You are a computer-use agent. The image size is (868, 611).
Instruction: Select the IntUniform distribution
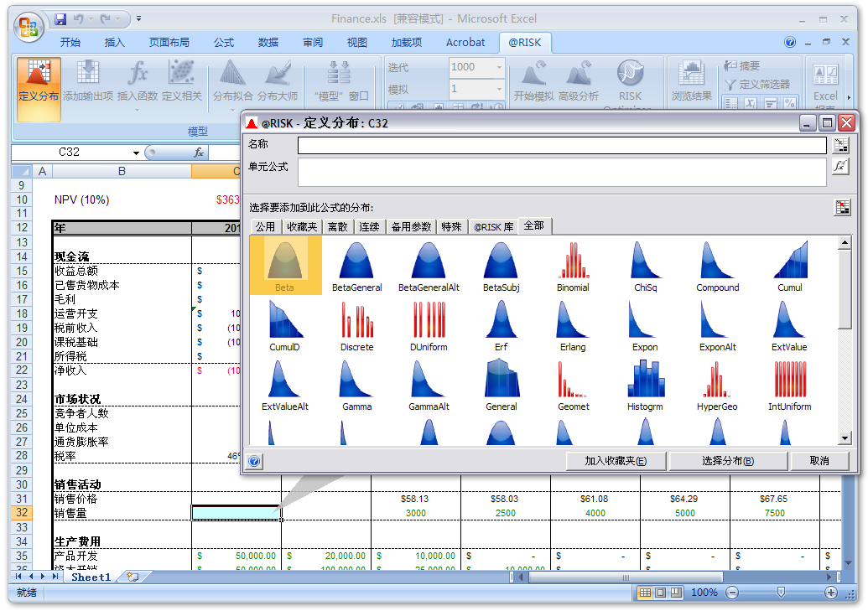(x=790, y=385)
